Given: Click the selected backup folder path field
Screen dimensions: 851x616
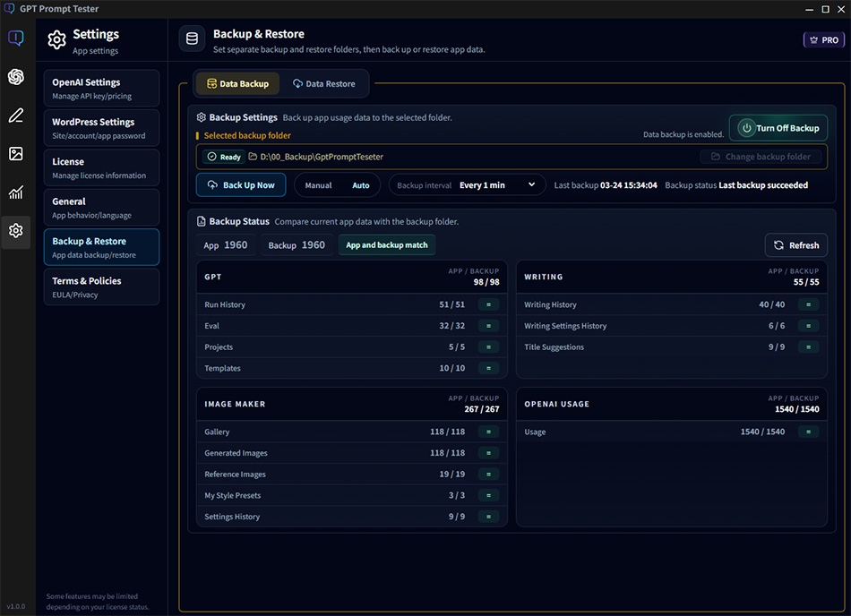Looking at the screenshot, I should [448, 157].
